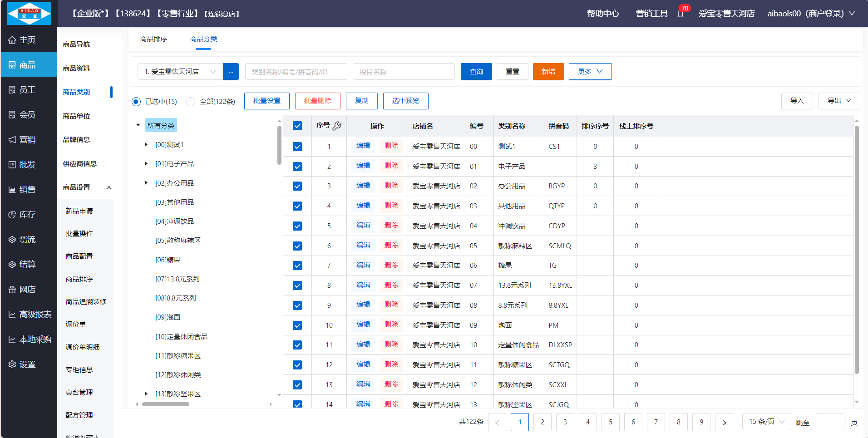Open the 高级报表 sidebar section
This screenshot has height=438, width=868.
(29, 315)
